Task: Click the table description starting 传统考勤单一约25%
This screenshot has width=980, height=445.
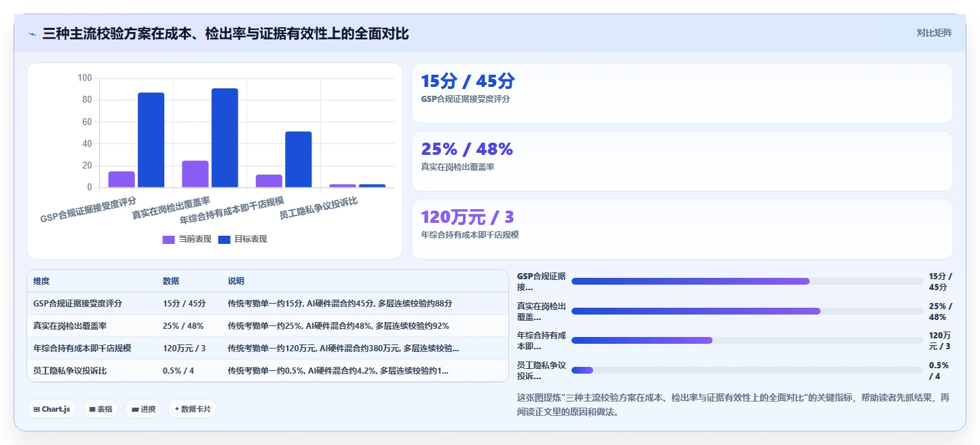Action: tap(339, 326)
